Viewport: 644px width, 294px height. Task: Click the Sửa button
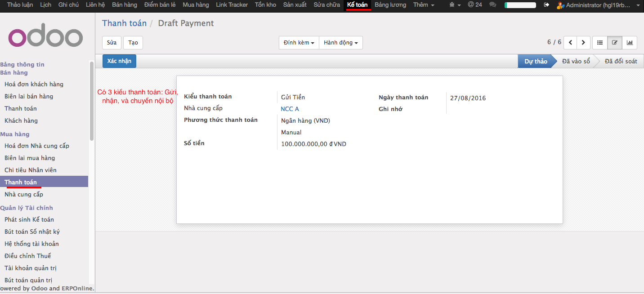click(x=112, y=43)
